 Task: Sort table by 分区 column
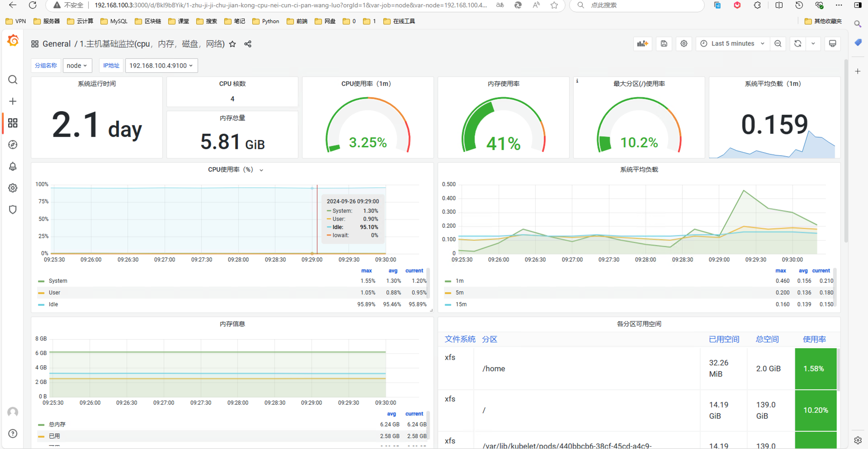[x=490, y=339]
